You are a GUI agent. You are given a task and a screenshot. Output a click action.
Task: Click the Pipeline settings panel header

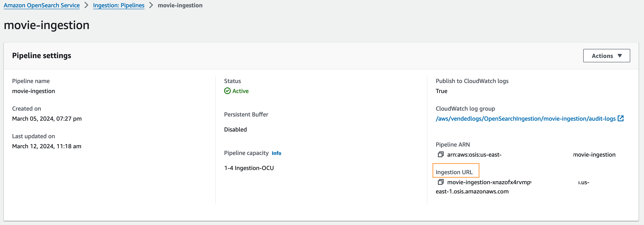[x=42, y=56]
